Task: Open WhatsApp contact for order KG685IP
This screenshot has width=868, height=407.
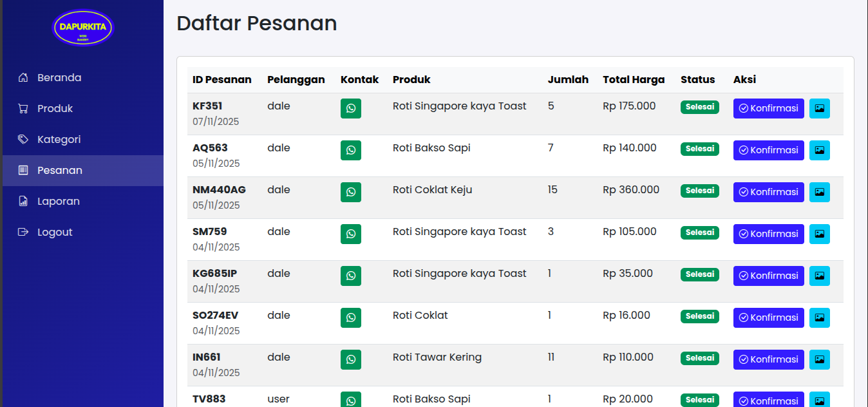Action: [x=351, y=276]
